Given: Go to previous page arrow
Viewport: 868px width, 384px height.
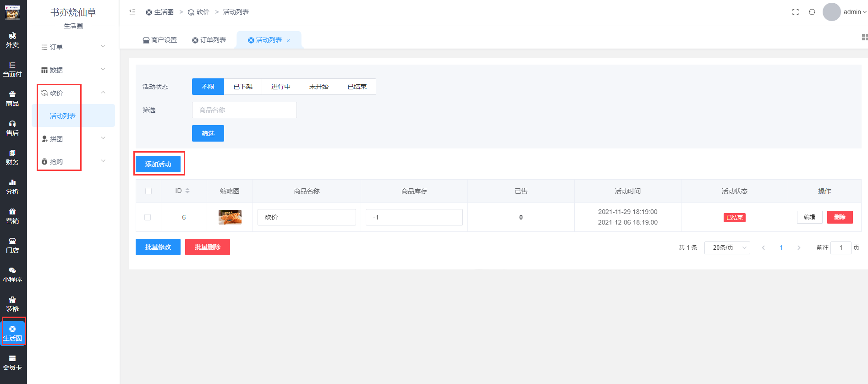Looking at the screenshot, I should tap(764, 247).
